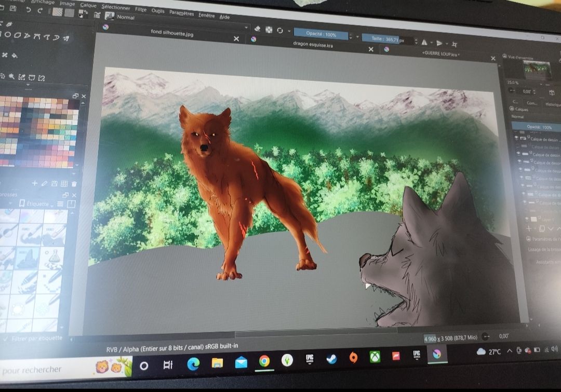Toggle vertical mirror tool
This screenshot has width=561, height=392.
click(439, 43)
